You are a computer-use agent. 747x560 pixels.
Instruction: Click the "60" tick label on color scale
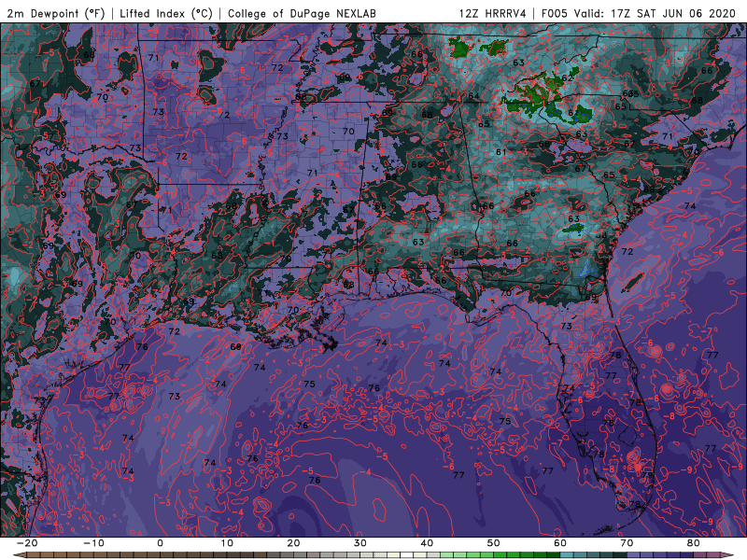(560, 543)
